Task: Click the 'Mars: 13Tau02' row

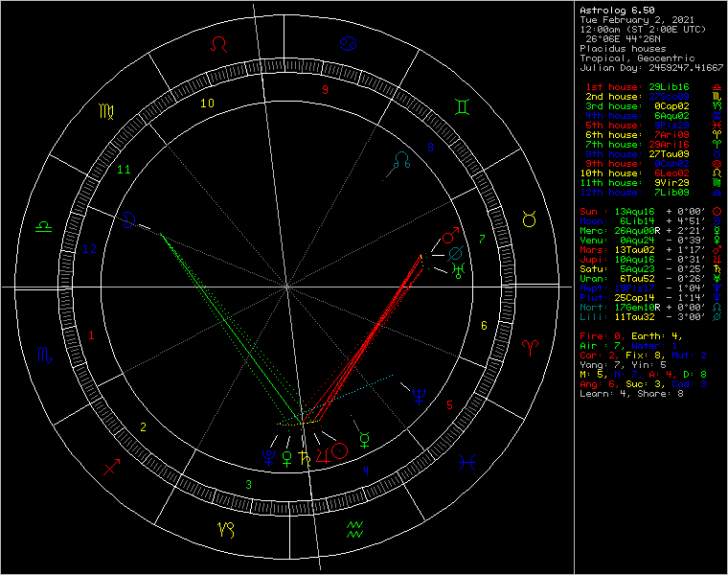Action: (650, 250)
